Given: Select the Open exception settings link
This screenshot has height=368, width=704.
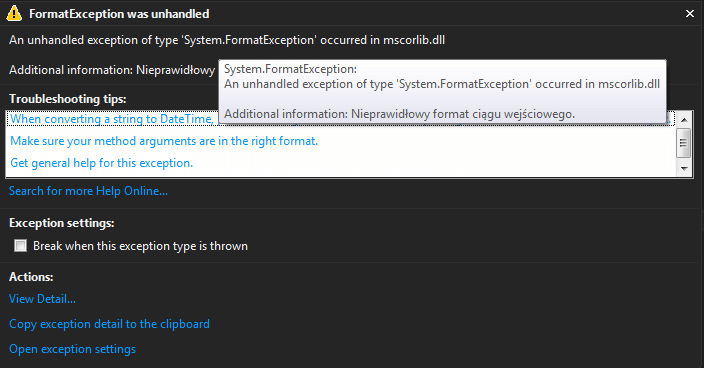Looking at the screenshot, I should (72, 349).
